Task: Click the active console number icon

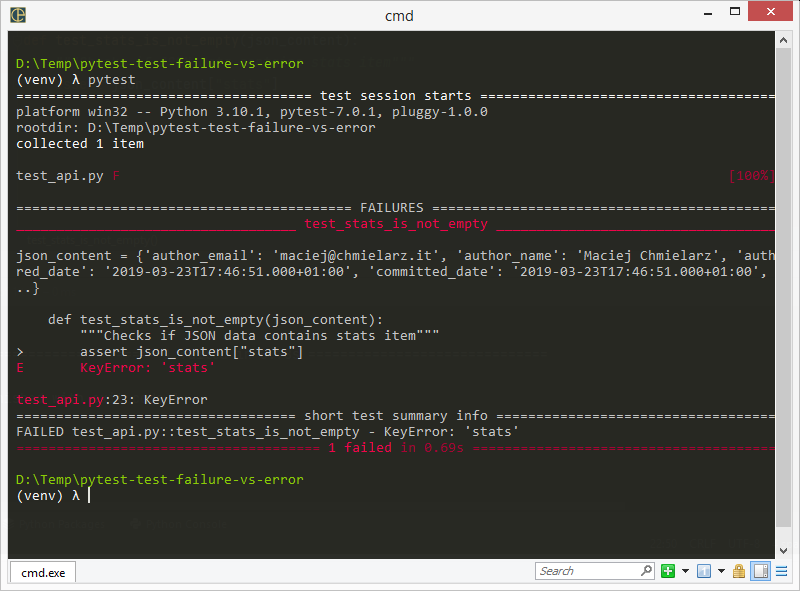Action: 703,571
